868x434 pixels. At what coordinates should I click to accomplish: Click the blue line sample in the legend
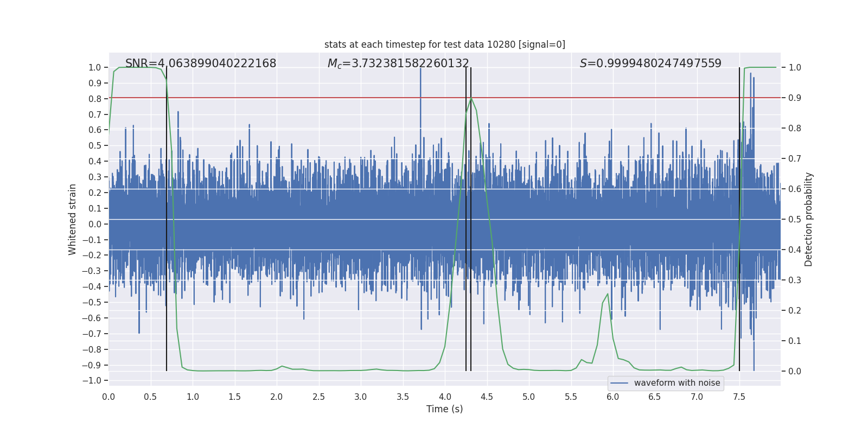pos(619,383)
